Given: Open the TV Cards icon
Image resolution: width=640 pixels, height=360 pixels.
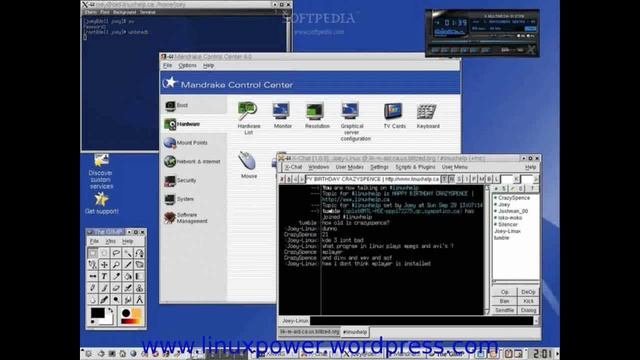Looking at the screenshot, I should pos(394,116).
